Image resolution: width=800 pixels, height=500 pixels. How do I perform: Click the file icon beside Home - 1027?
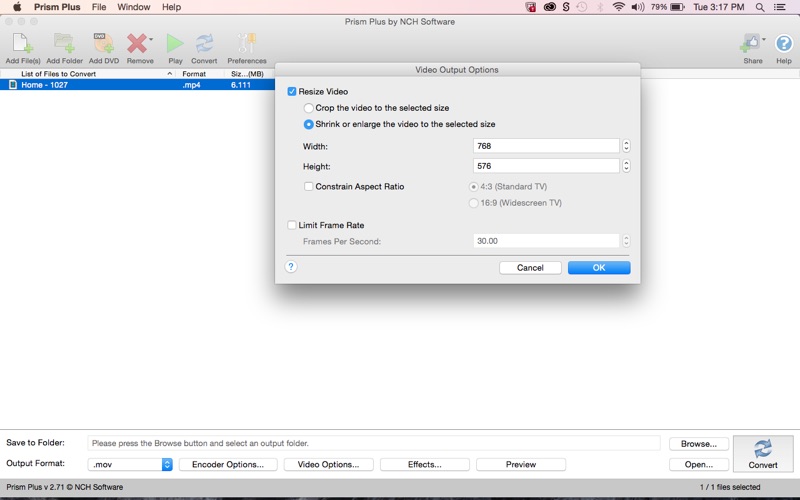(x=13, y=85)
